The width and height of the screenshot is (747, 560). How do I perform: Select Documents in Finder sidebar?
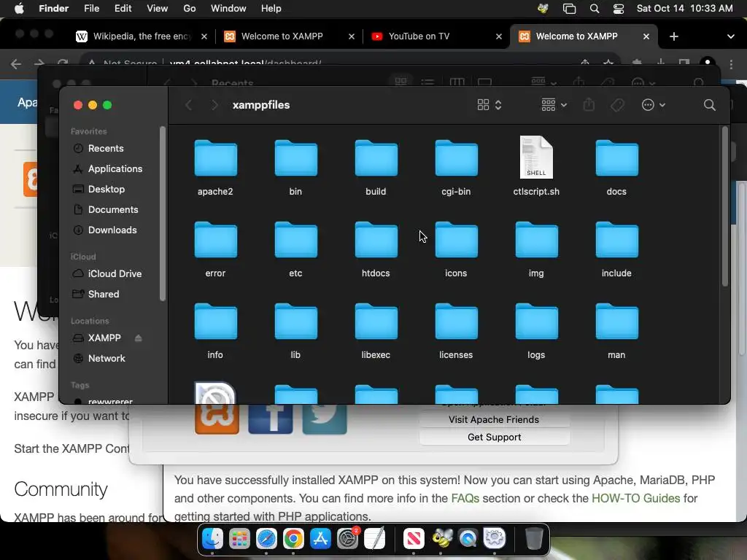coord(113,210)
